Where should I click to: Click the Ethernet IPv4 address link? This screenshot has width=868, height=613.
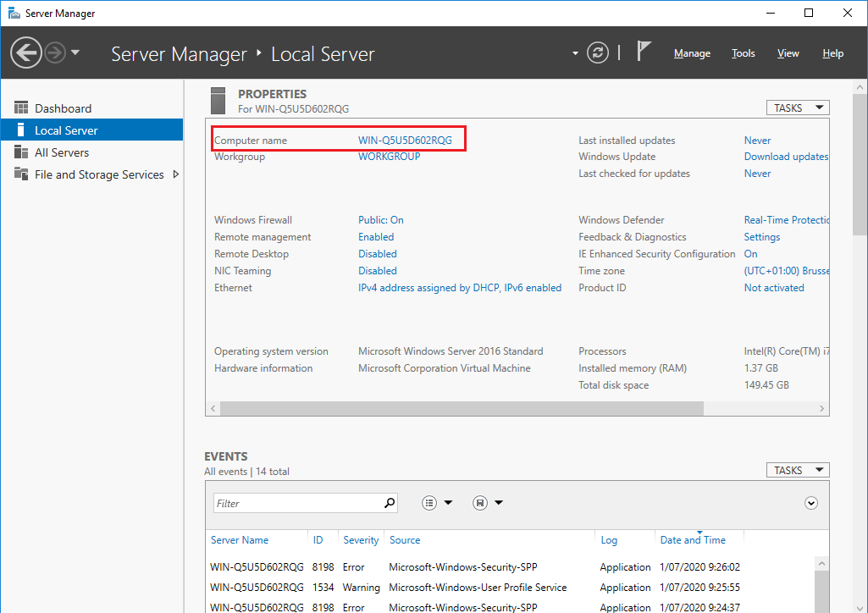[460, 288]
